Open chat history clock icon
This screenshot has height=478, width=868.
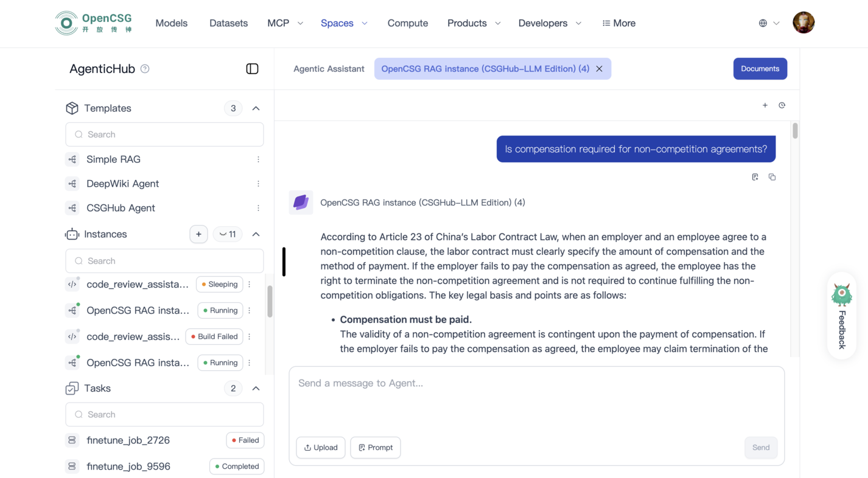point(782,105)
